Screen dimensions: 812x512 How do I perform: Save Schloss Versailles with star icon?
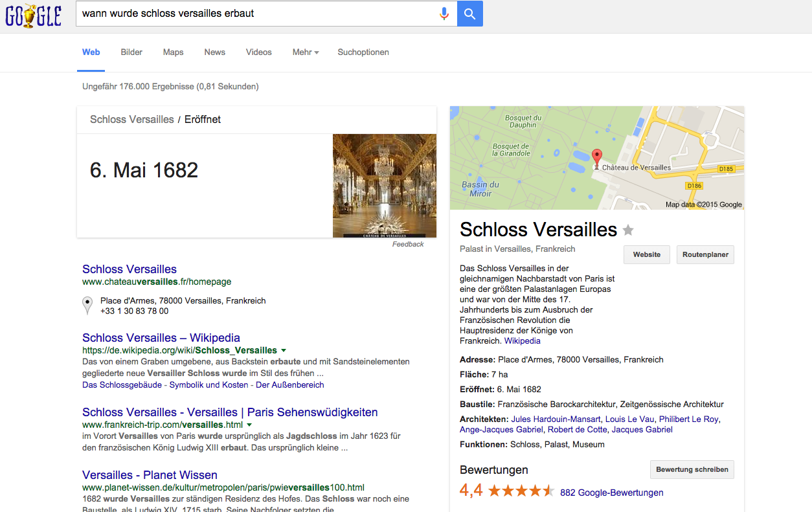[x=628, y=230]
